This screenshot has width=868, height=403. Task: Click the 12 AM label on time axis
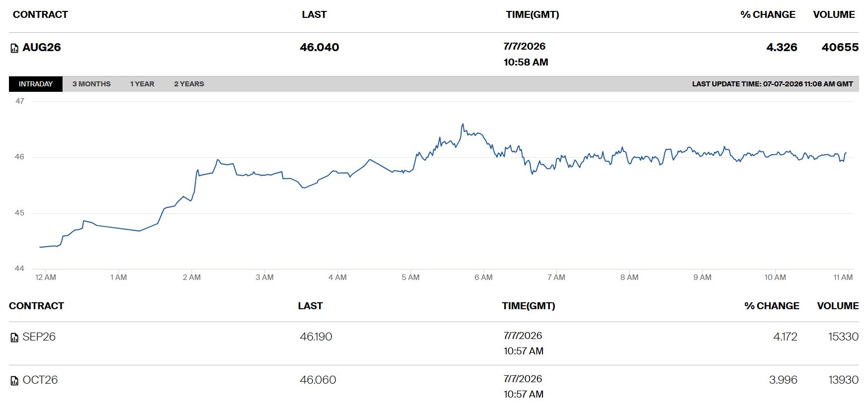[46, 277]
